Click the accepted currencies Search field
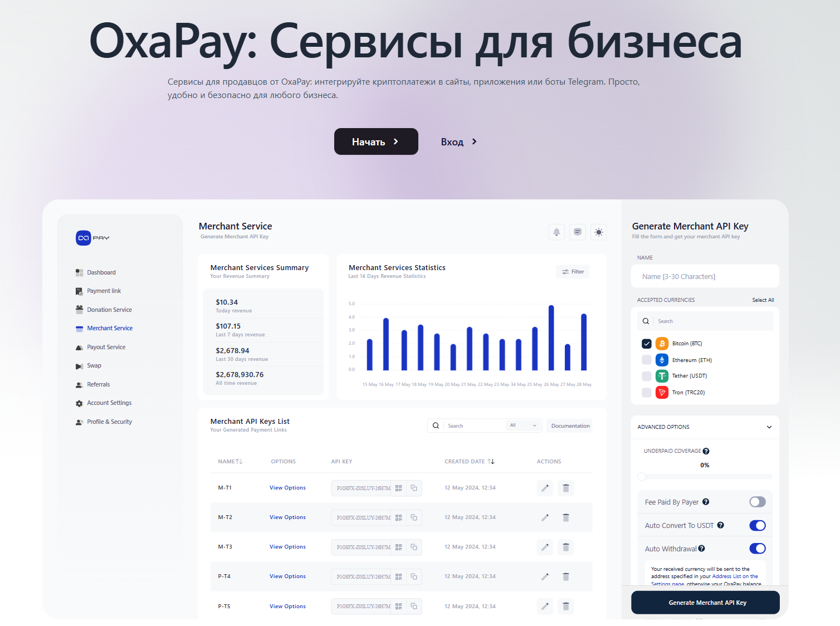 (x=705, y=321)
